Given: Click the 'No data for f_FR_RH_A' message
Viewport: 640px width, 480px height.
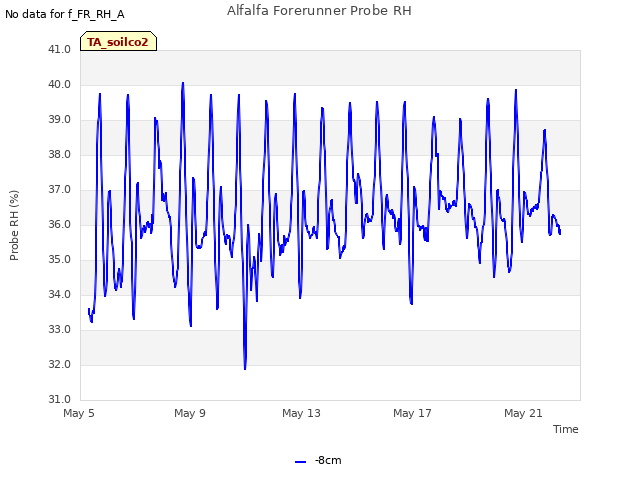Looking at the screenshot, I should point(65,14).
